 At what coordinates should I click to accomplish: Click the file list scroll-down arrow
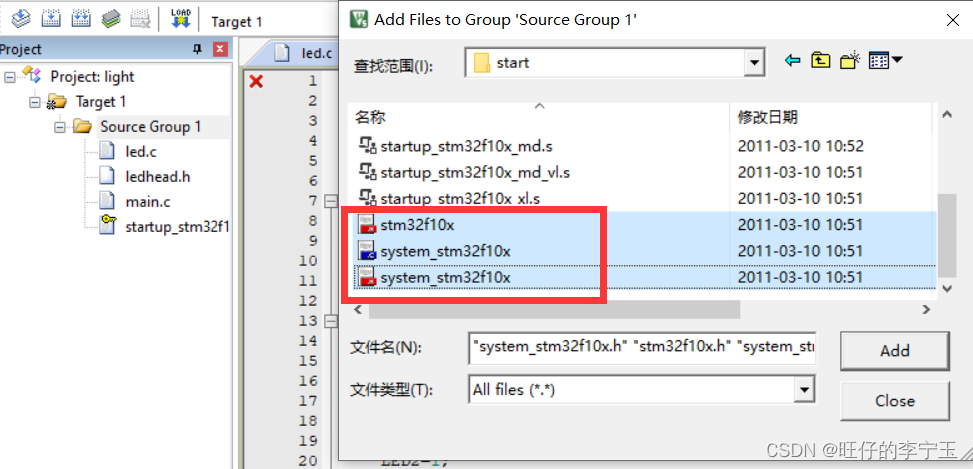click(946, 288)
